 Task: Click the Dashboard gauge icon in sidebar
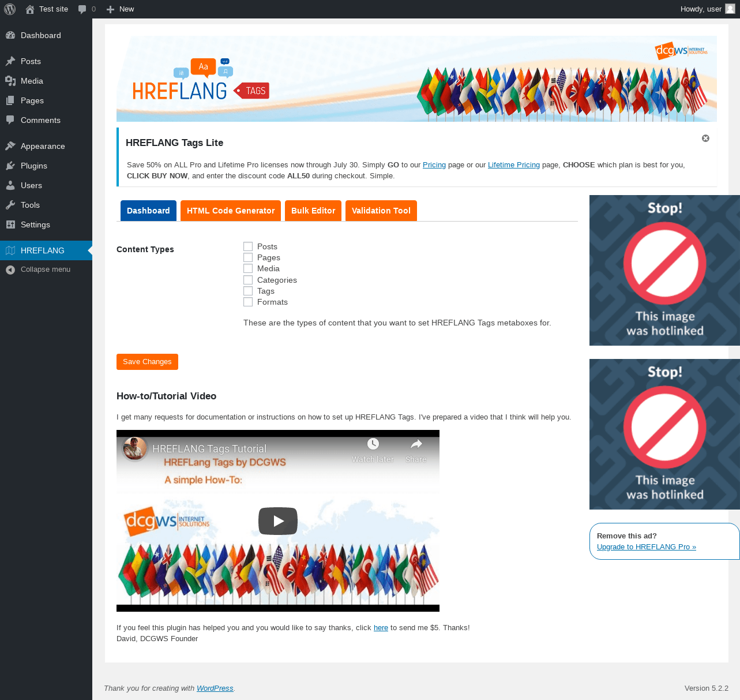point(10,35)
